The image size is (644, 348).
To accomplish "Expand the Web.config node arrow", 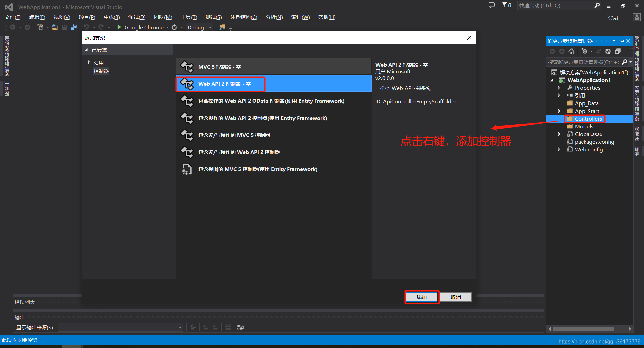I will [559, 149].
